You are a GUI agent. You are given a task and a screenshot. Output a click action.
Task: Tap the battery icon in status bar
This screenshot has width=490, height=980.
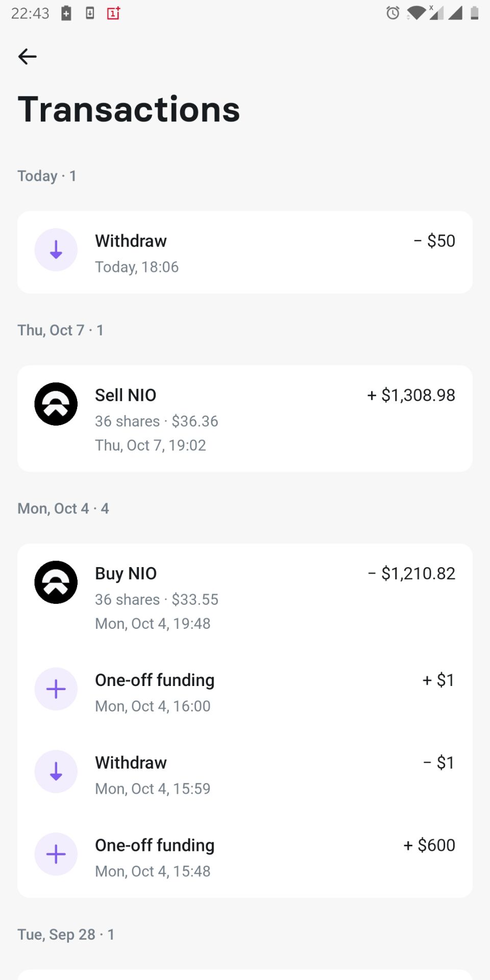point(474,13)
